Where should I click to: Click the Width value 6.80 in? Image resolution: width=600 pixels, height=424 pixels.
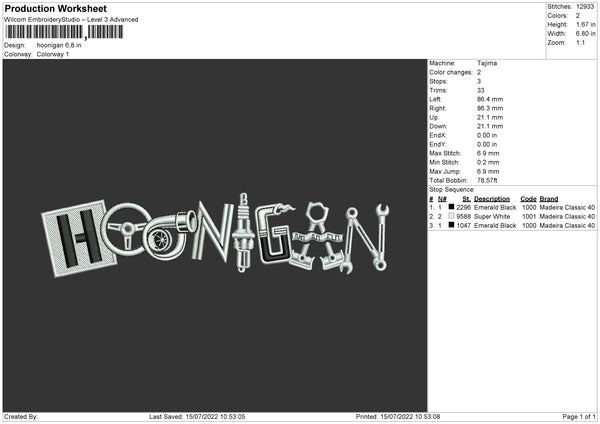click(585, 34)
